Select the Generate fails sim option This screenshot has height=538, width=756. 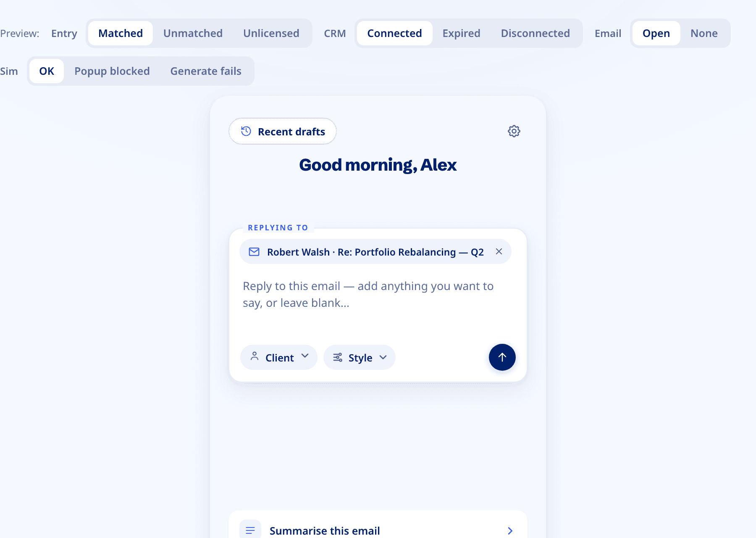pos(206,71)
